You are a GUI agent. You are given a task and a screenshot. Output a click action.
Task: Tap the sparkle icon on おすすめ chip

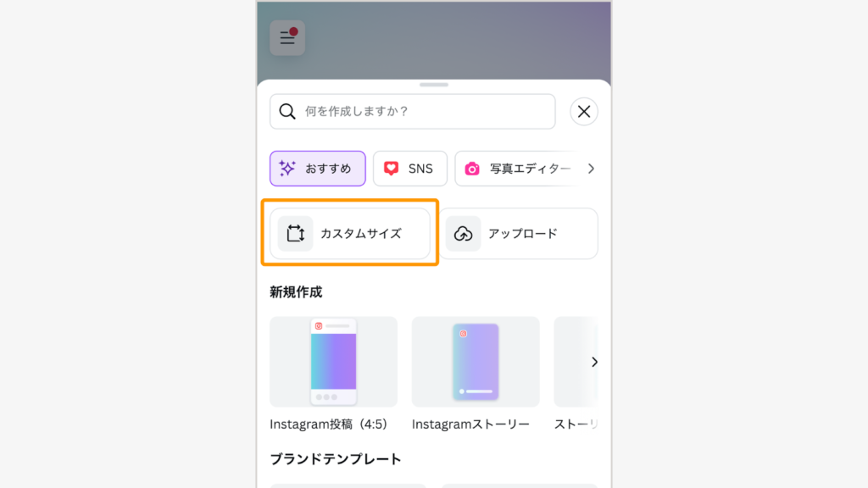point(288,168)
